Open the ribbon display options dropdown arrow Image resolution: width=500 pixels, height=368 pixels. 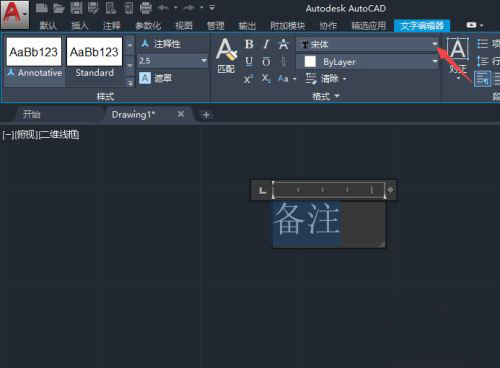pyautogui.click(x=482, y=25)
